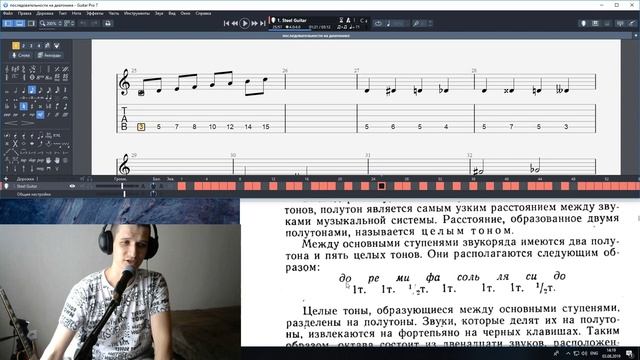Toggle the metronome icon

point(348,20)
